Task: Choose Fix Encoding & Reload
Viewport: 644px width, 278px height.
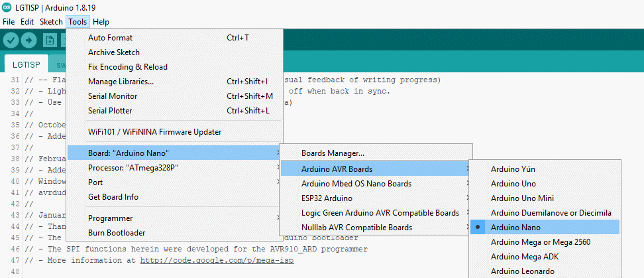Action: click(x=174, y=67)
